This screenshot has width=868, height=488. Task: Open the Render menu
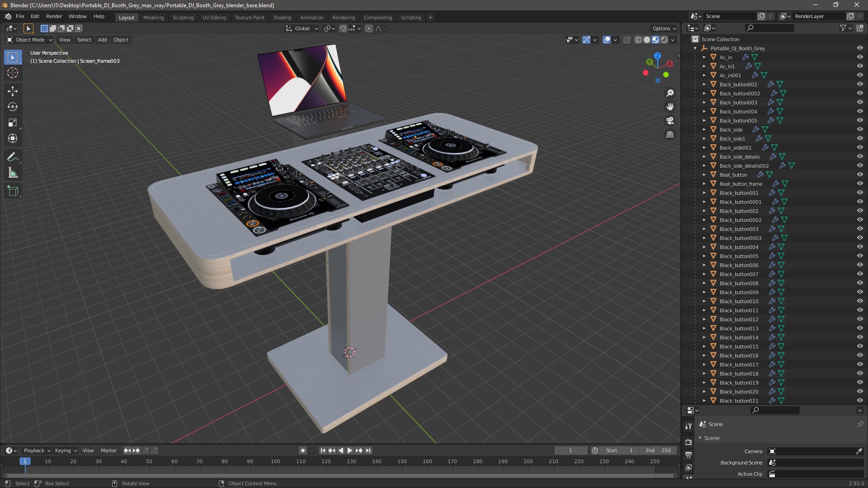[x=54, y=16]
